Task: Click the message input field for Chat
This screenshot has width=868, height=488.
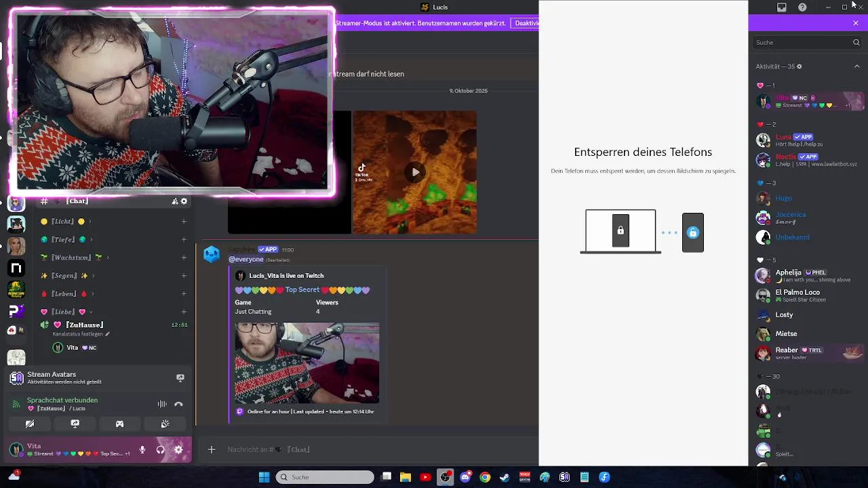Action: point(380,449)
